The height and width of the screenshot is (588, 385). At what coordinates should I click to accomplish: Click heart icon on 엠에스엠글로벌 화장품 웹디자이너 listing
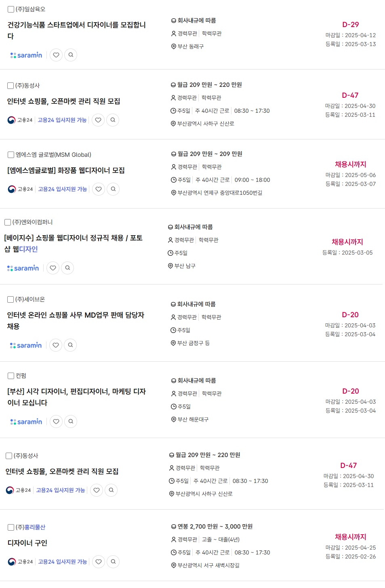point(99,189)
